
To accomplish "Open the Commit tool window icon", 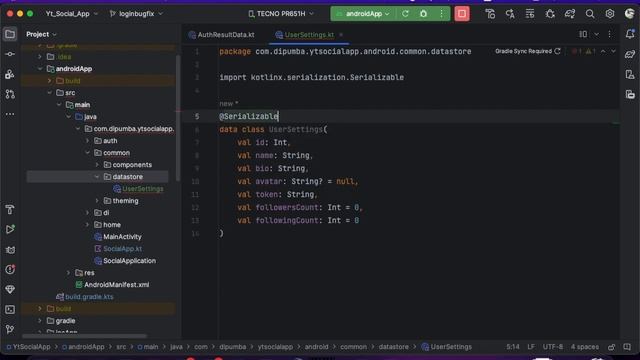I will [10, 54].
